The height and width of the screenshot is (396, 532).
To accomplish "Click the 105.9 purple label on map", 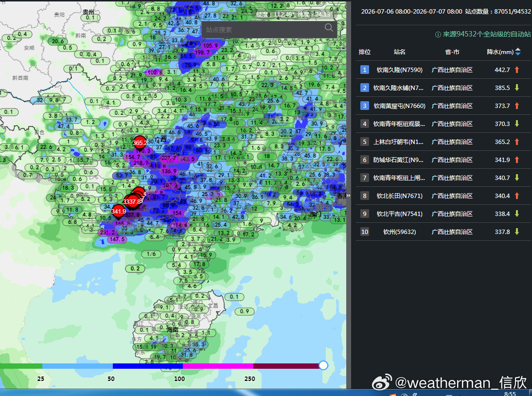I will click(x=211, y=46).
